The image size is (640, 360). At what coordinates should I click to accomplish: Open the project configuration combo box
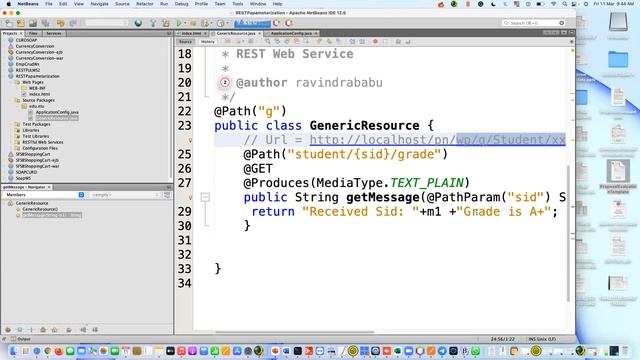click(x=106, y=23)
